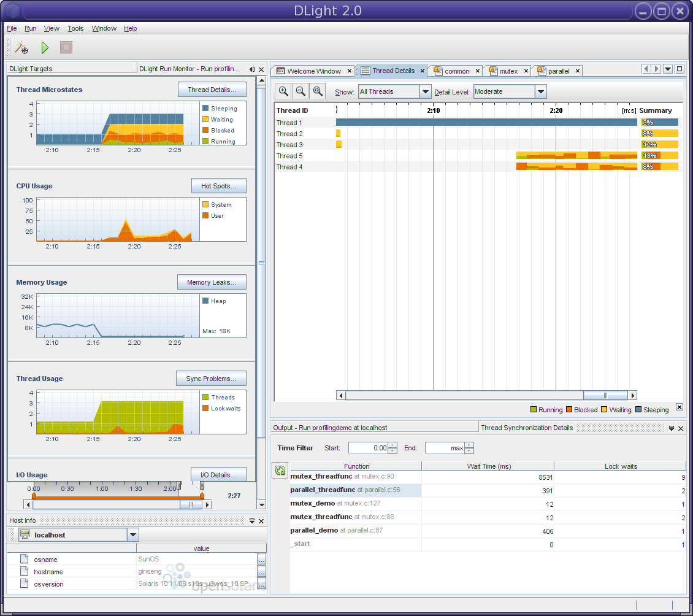693x616 pixels.
Task: Open the Show All Threads dropdown
Action: pyautogui.click(x=425, y=91)
